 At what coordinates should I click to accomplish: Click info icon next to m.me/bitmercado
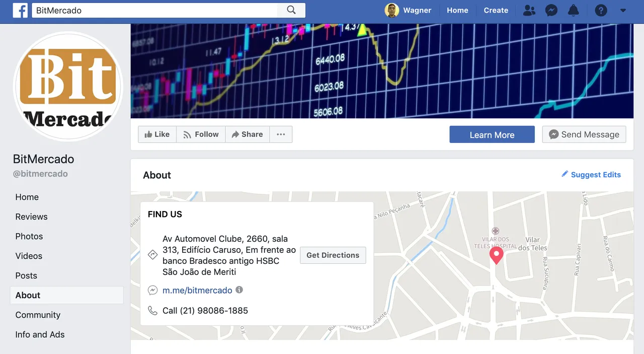coord(239,290)
